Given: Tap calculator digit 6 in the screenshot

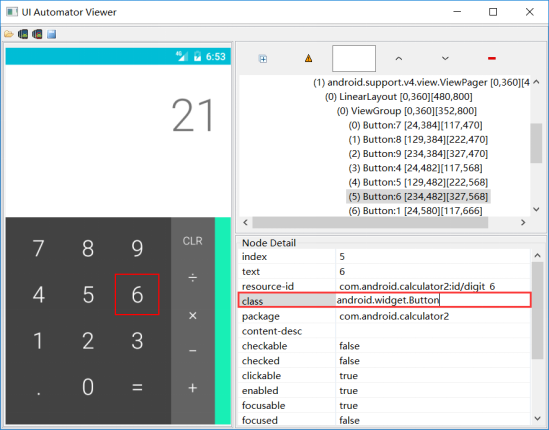Looking at the screenshot, I should (x=137, y=294).
